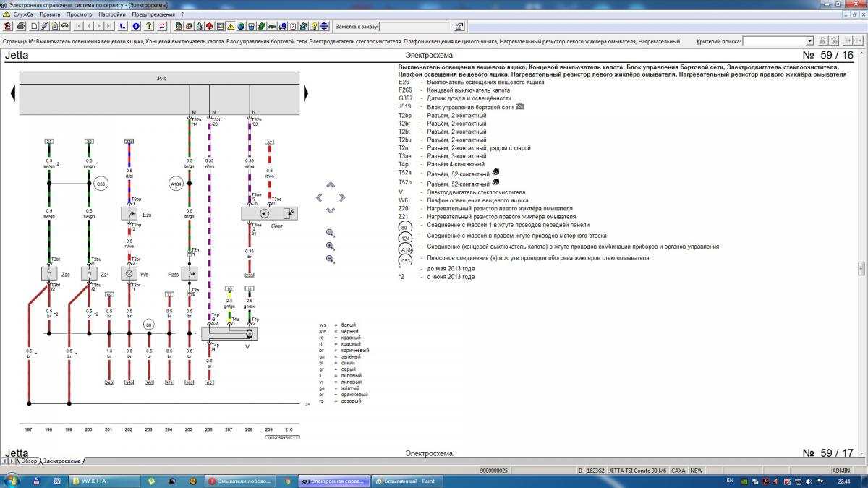Image resolution: width=868 pixels, height=488 pixels.
Task: Open VW JETTA taskbar window
Action: coord(103,481)
